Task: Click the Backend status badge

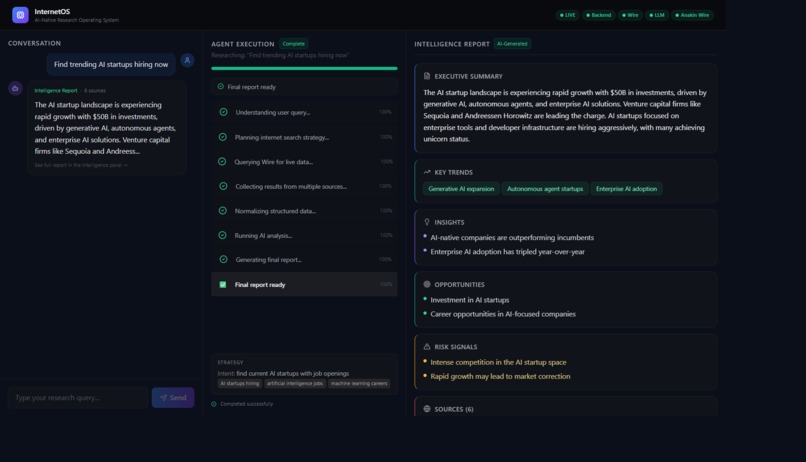Action: (x=599, y=15)
